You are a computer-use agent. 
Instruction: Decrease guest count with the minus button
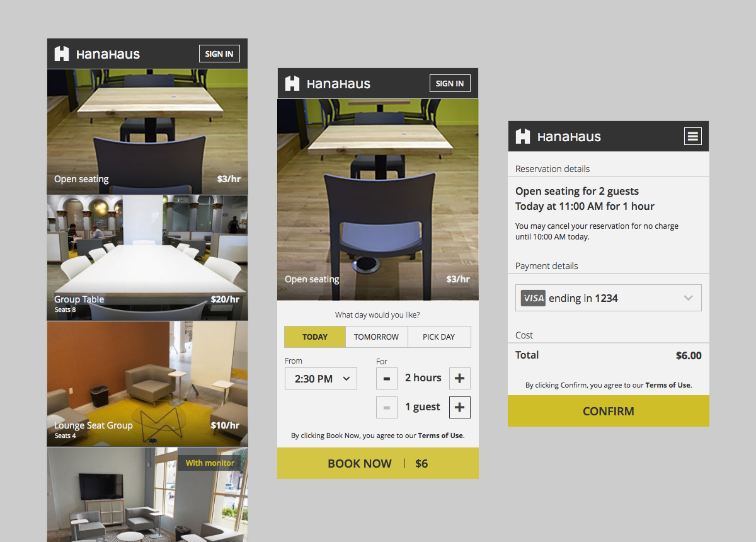click(387, 408)
